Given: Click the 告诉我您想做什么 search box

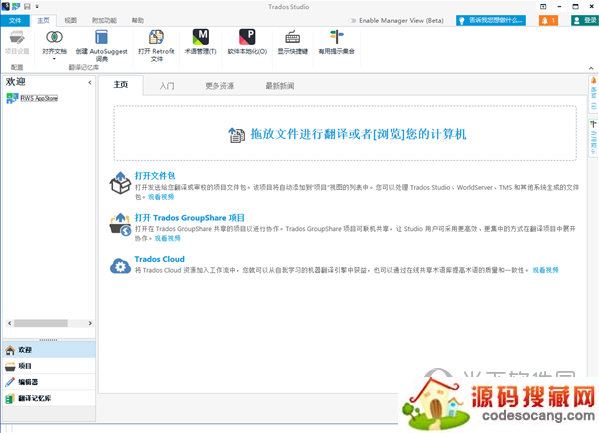Looking at the screenshot, I should pos(491,21).
